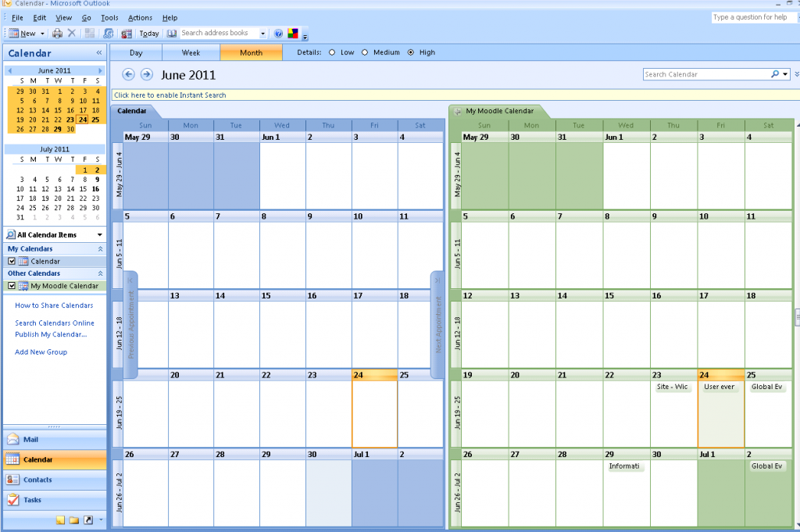Go back to previous month arrow
Screen dimensions: 800x532
point(129,75)
